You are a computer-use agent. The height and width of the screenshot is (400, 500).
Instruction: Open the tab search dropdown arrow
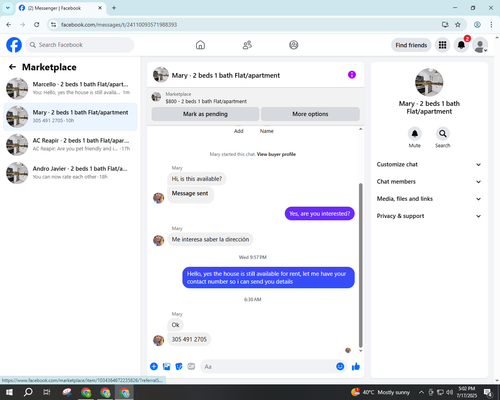tap(8, 8)
